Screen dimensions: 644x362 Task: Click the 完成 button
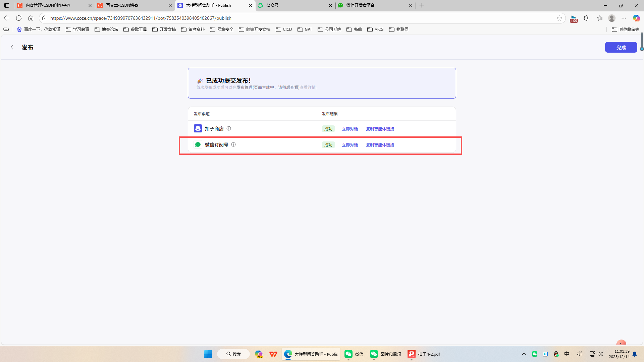[621, 47]
